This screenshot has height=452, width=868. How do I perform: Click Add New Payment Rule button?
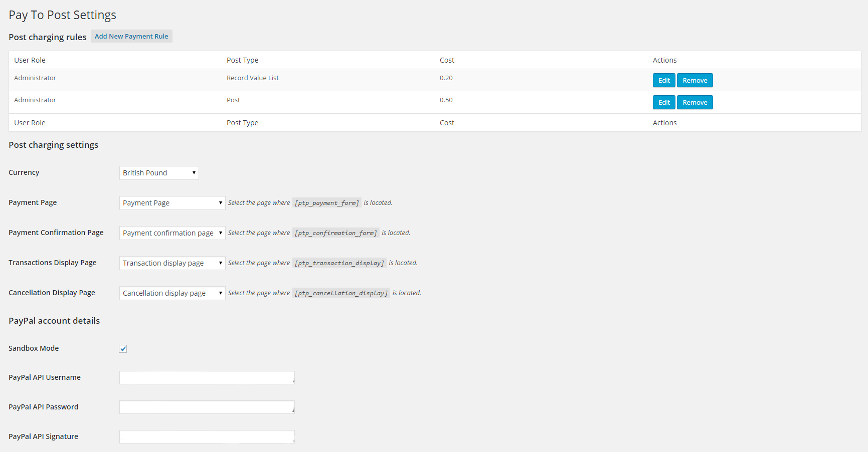coord(131,36)
